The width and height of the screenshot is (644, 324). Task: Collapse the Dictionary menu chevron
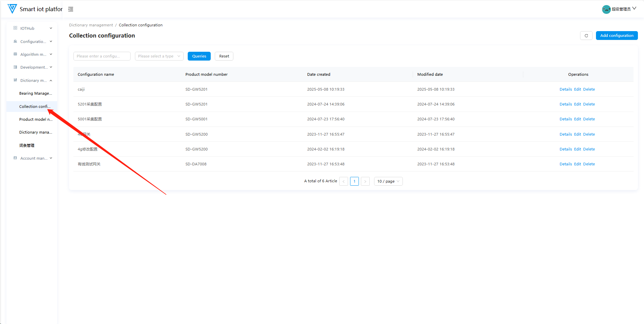point(51,80)
